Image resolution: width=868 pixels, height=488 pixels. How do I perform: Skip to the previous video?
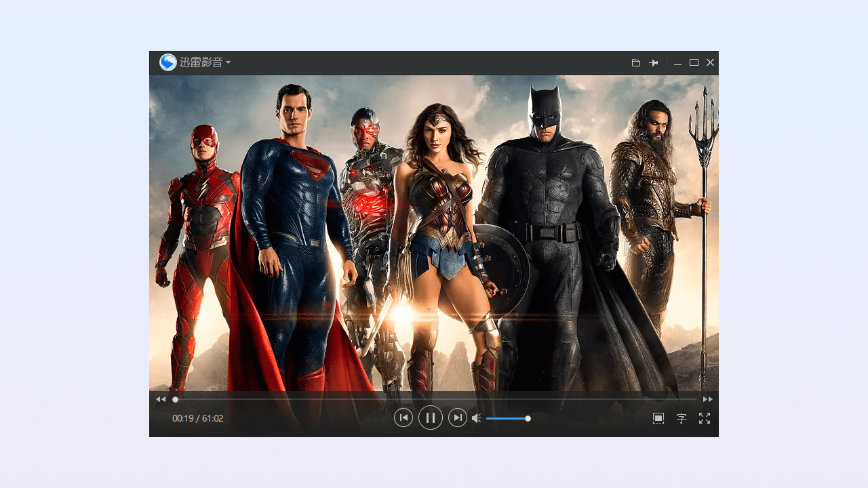click(403, 418)
